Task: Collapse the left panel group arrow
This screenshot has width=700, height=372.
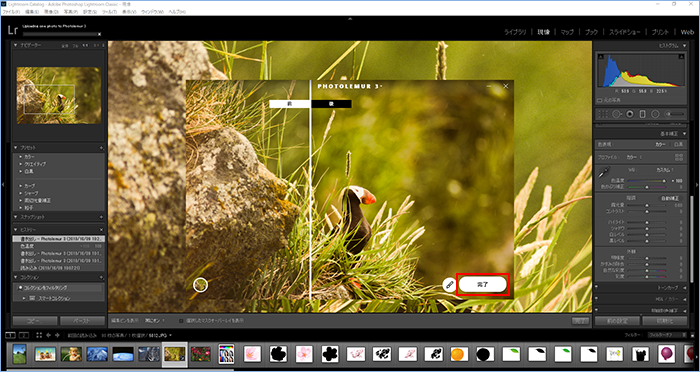Action: point(3,184)
